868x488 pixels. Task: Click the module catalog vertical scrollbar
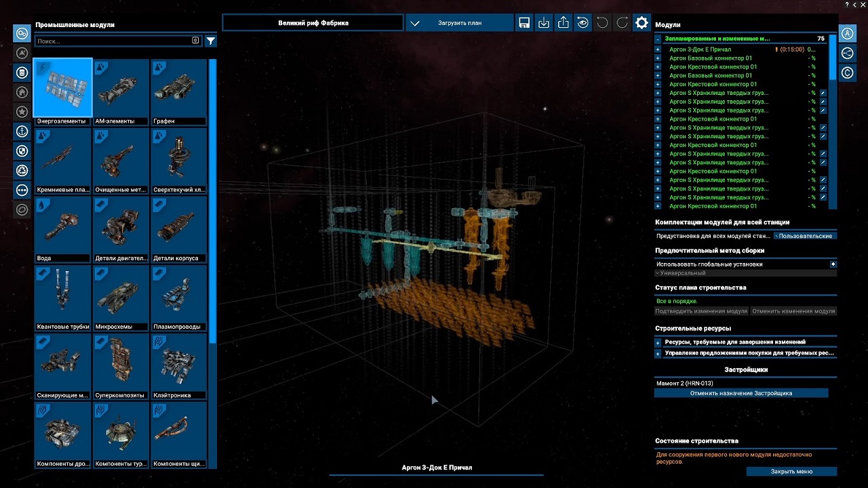pyautogui.click(x=213, y=201)
